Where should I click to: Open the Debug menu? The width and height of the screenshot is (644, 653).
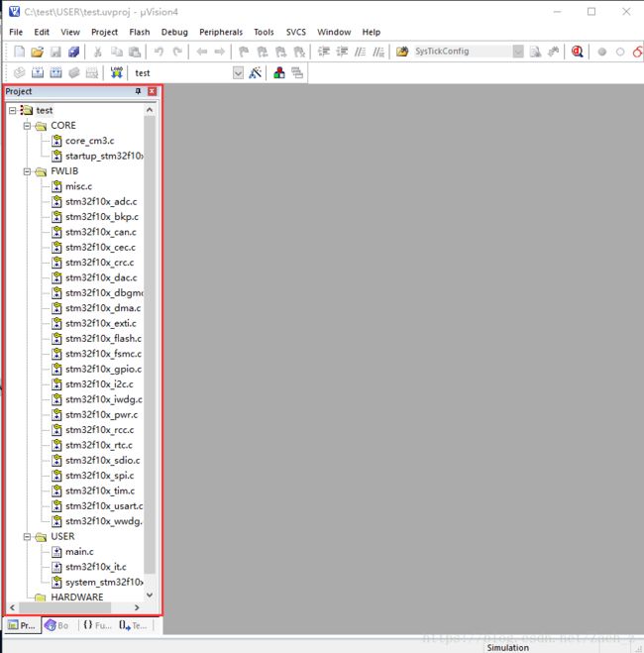[174, 32]
